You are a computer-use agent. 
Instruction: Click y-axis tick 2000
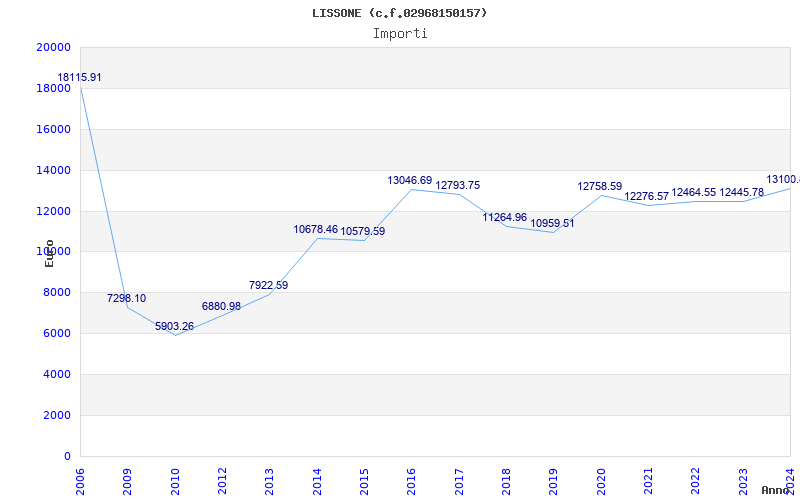tap(56, 415)
